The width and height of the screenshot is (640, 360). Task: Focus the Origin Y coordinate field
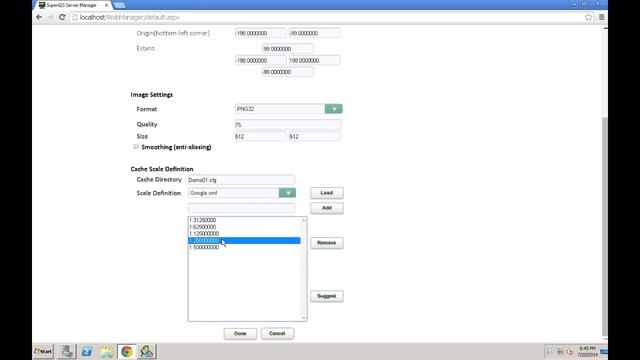314,33
